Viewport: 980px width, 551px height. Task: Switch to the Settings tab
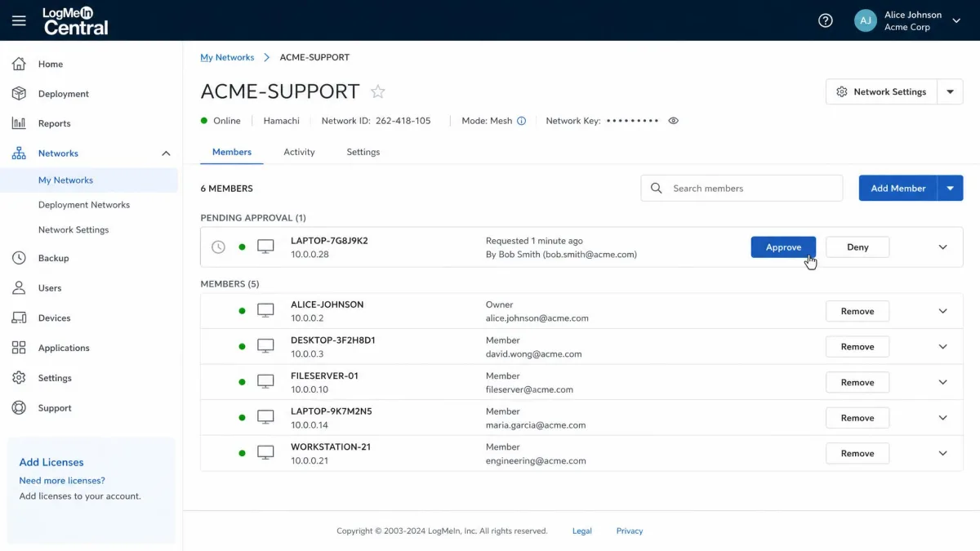tap(363, 152)
